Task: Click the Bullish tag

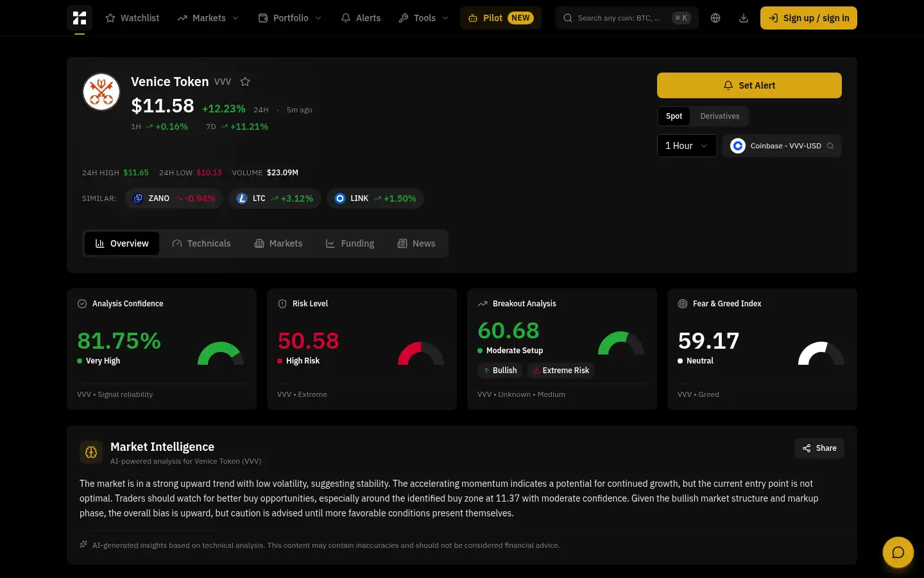Action: click(x=500, y=371)
